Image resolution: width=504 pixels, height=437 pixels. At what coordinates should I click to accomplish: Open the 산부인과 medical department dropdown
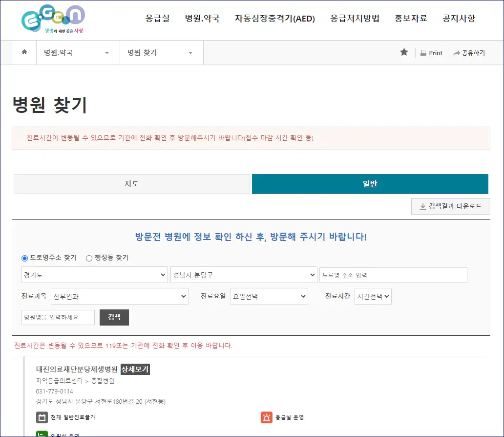[x=120, y=296]
